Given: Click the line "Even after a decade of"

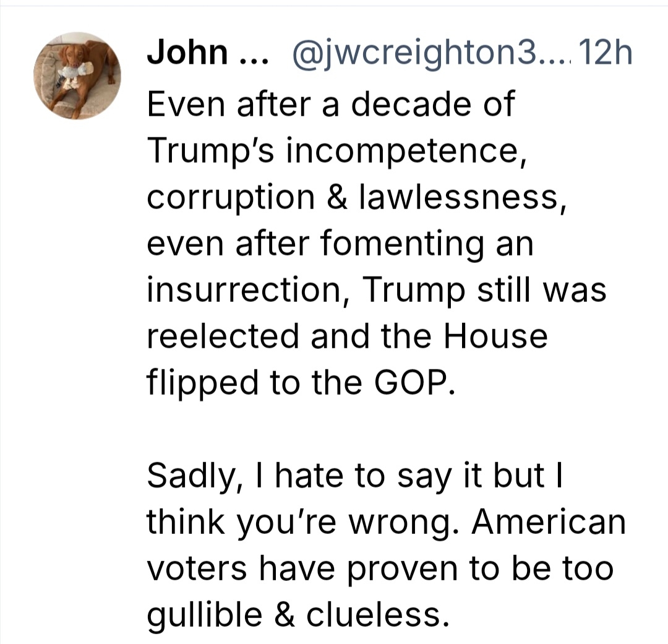Looking at the screenshot, I should (330, 104).
